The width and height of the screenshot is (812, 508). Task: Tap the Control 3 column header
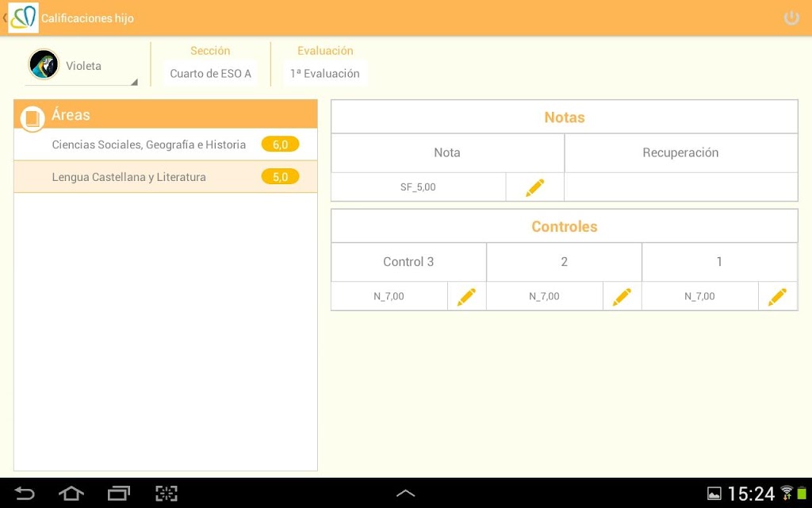tap(408, 262)
